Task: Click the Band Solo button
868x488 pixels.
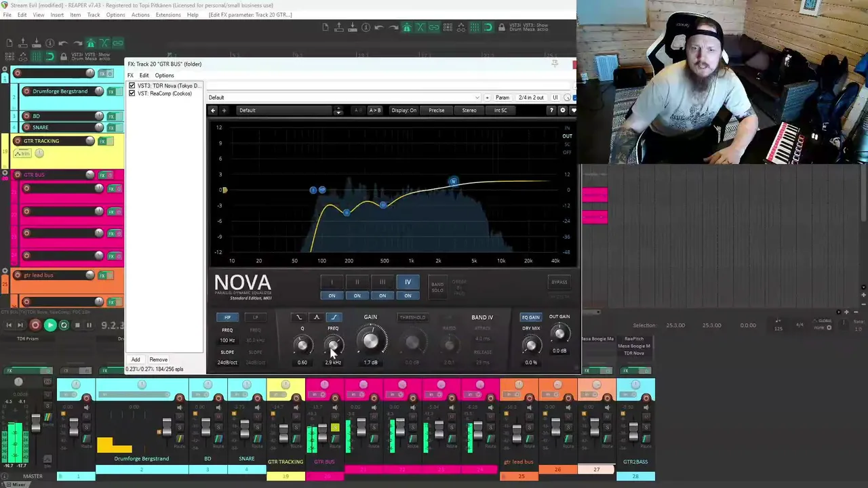Action: 437,287
